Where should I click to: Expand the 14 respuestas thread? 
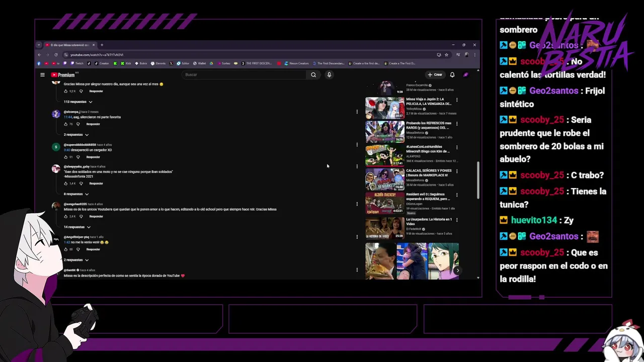coord(77,227)
